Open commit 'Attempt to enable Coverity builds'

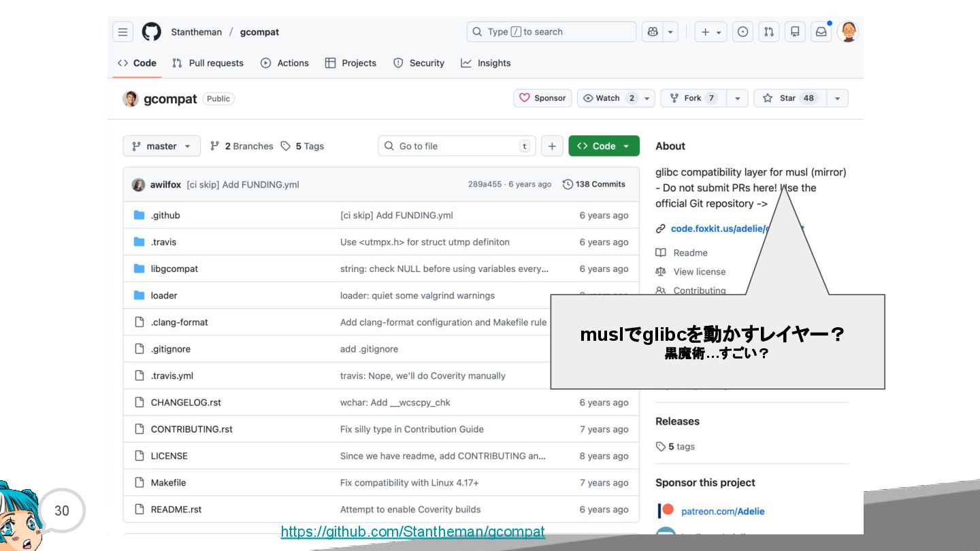410,509
